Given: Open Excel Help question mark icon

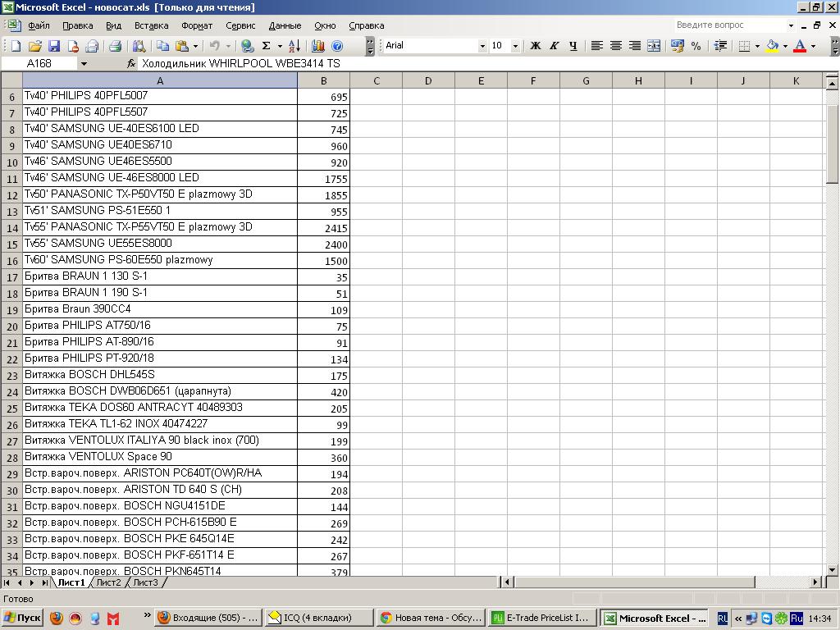Looking at the screenshot, I should (337, 46).
